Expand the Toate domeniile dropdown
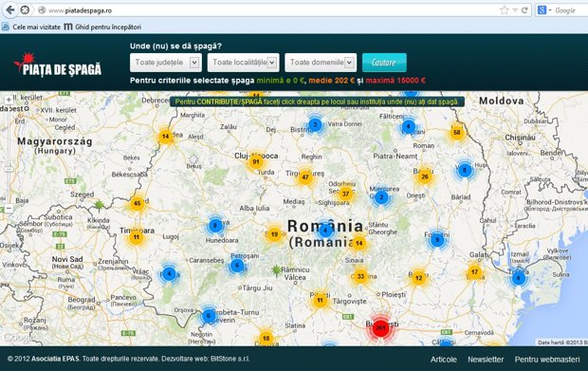 pos(321,63)
